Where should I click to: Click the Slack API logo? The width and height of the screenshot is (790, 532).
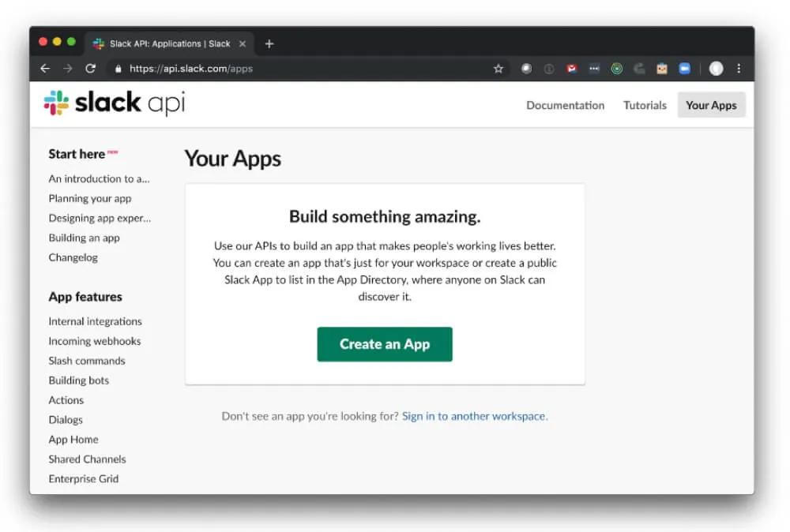(x=113, y=103)
